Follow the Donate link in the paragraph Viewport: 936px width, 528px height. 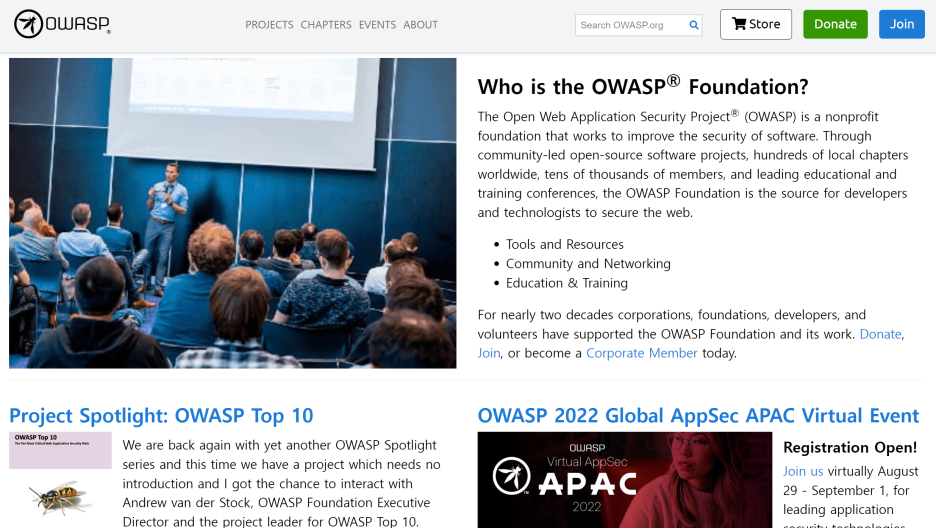(x=880, y=334)
